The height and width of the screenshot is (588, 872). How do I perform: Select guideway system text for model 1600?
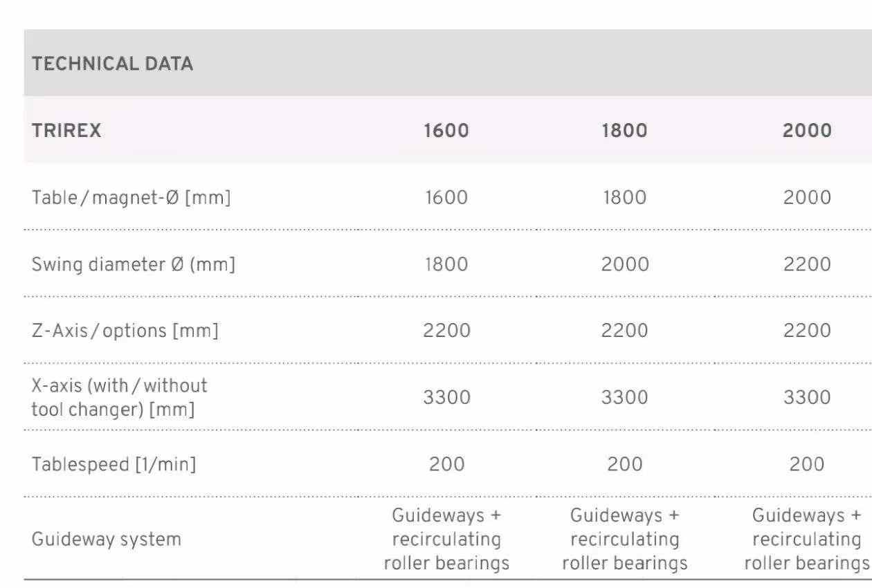click(x=446, y=540)
